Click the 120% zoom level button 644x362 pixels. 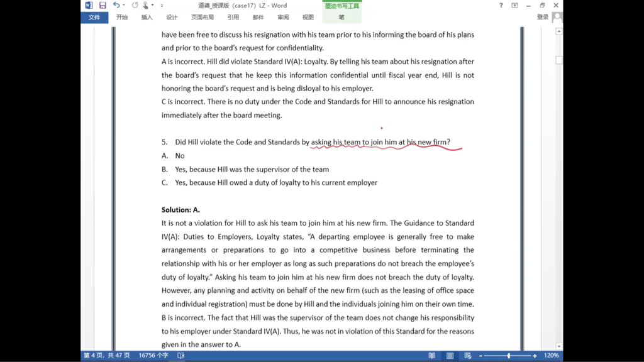[551, 356]
